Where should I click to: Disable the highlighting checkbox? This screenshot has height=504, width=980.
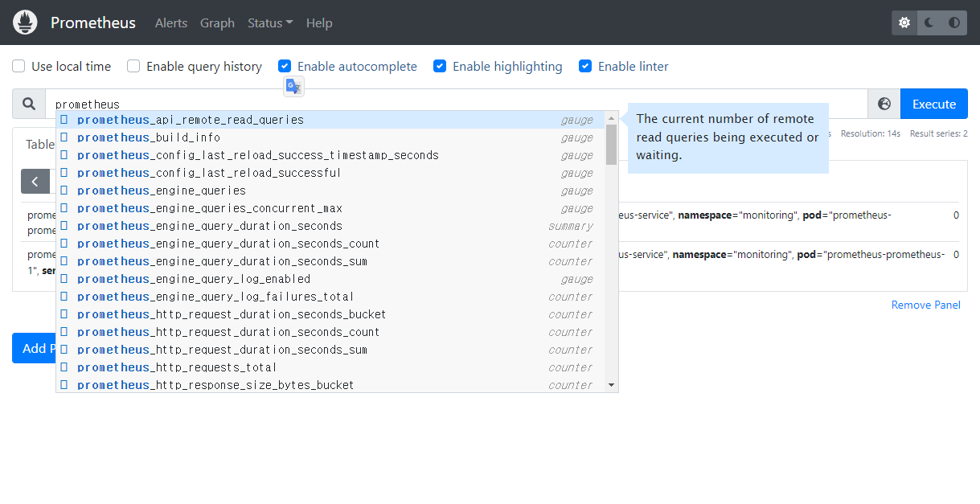tap(440, 66)
